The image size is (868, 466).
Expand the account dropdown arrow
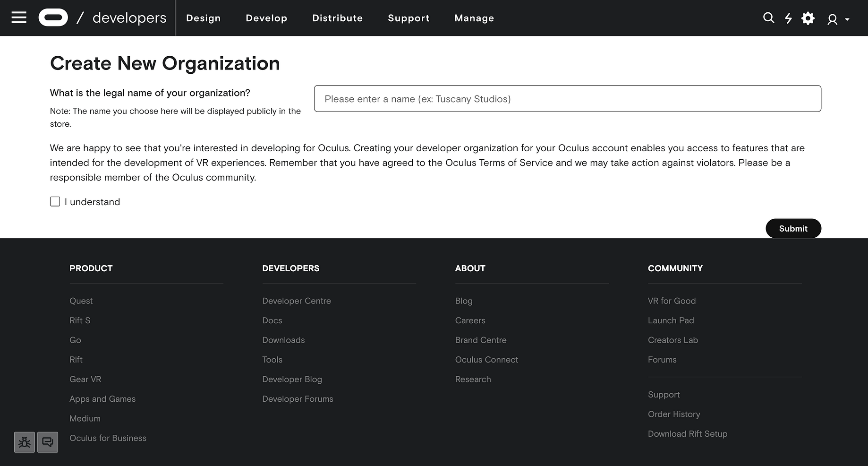pyautogui.click(x=847, y=19)
